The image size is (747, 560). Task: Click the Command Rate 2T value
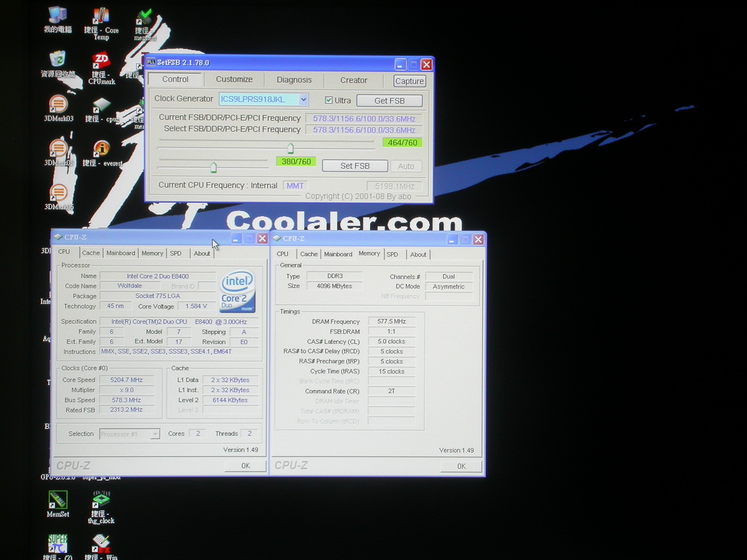tap(392, 391)
